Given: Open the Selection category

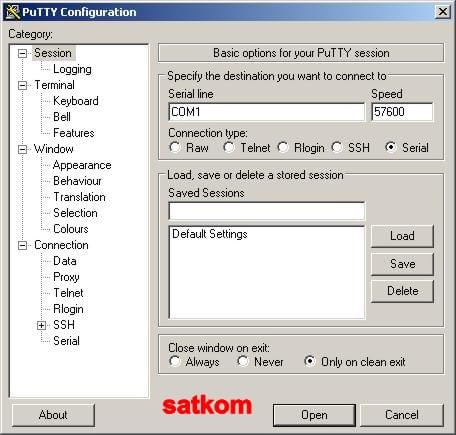Looking at the screenshot, I should [75, 213].
